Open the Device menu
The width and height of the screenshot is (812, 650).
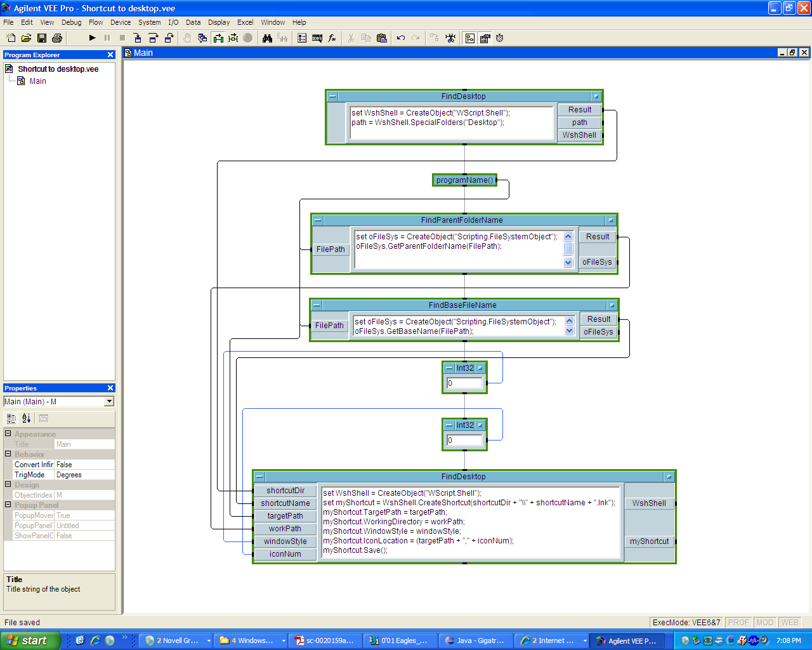(x=120, y=22)
